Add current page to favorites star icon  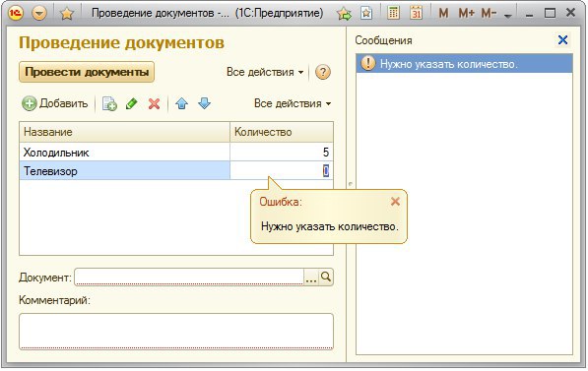[x=344, y=14]
